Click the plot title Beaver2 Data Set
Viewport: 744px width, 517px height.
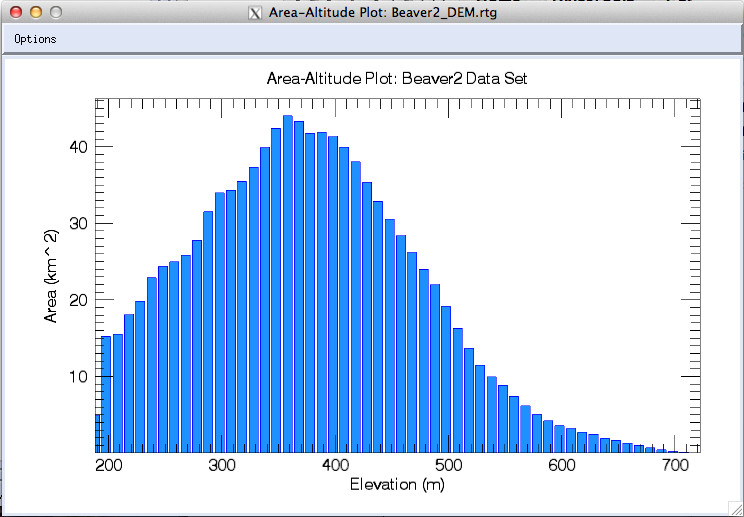coord(396,78)
